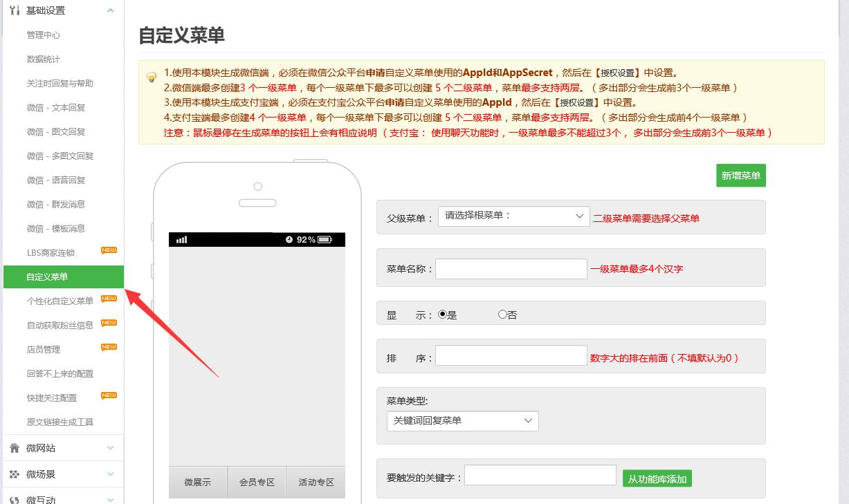The height and width of the screenshot is (504, 849).
Task: Click signal bars in phone preview
Action: (182, 240)
